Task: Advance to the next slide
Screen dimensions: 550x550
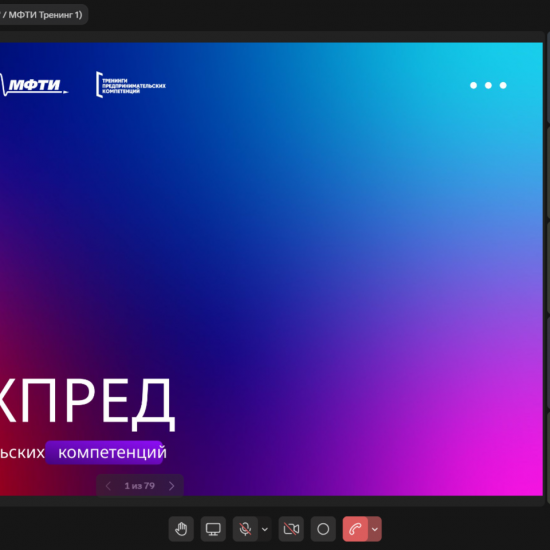Action: click(x=172, y=486)
